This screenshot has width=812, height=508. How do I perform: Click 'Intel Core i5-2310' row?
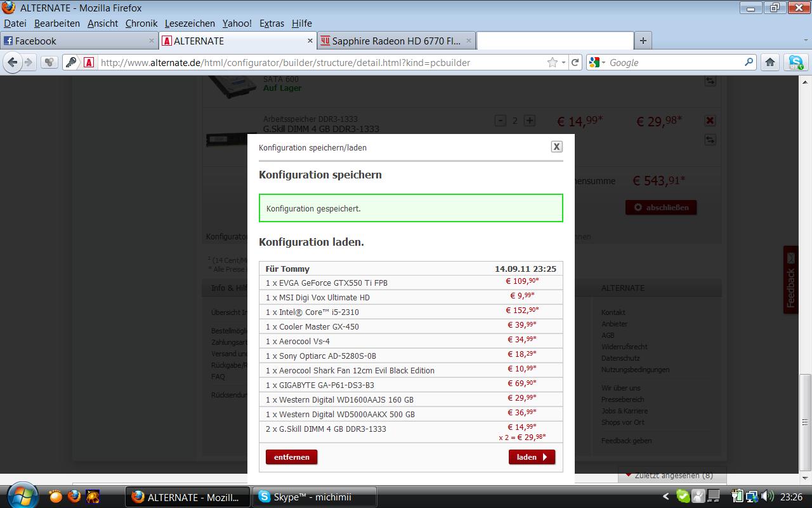click(x=411, y=312)
